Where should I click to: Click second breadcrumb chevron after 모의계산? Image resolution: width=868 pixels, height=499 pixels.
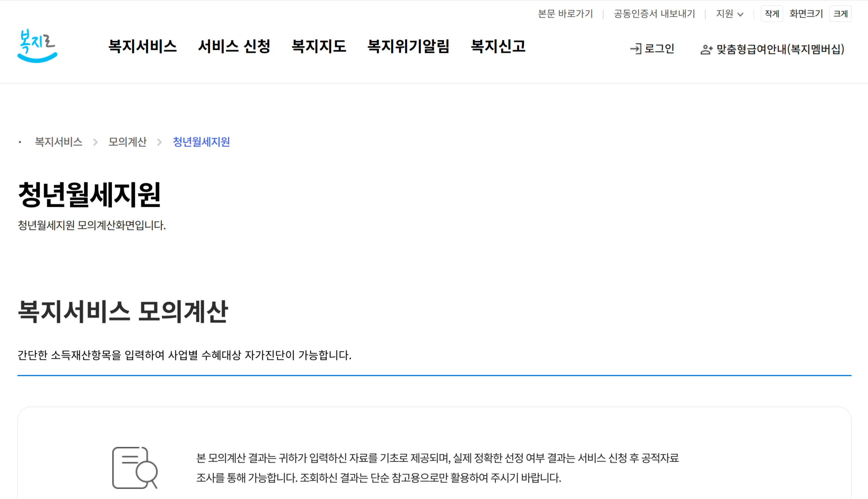(160, 142)
